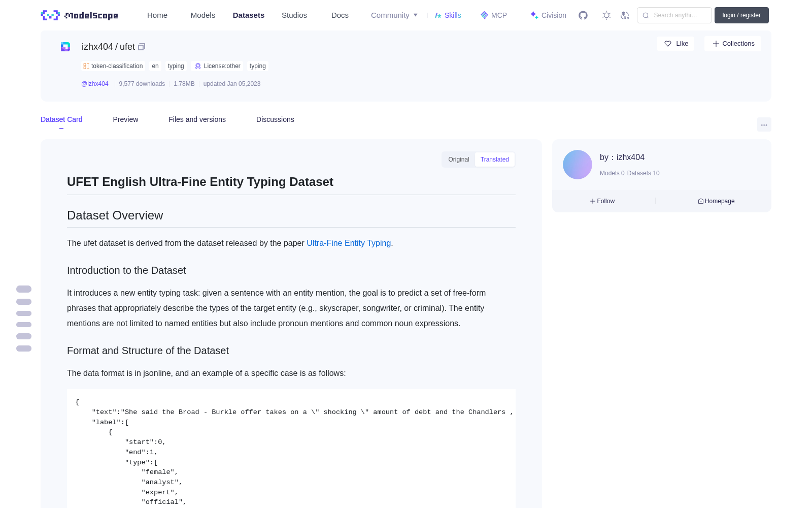Open the Ultra-Fine Entity Typing paper link
Viewport: 812px width, 508px height.
pos(349,243)
